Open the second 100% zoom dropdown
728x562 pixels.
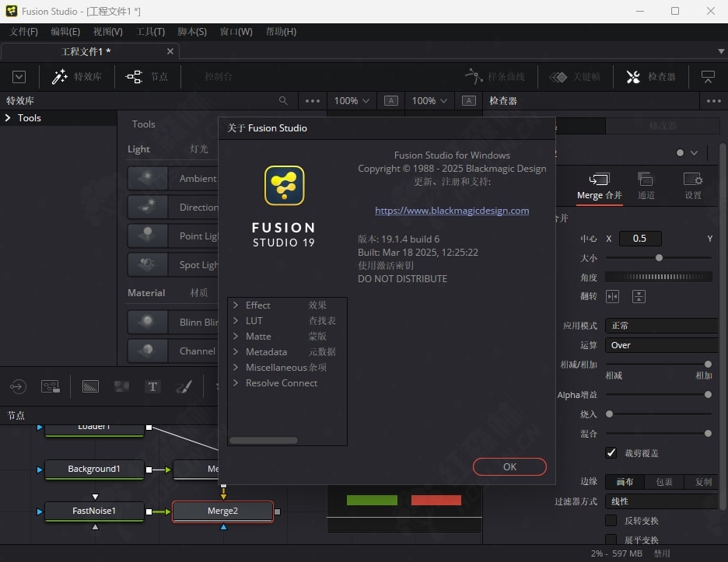(x=429, y=101)
